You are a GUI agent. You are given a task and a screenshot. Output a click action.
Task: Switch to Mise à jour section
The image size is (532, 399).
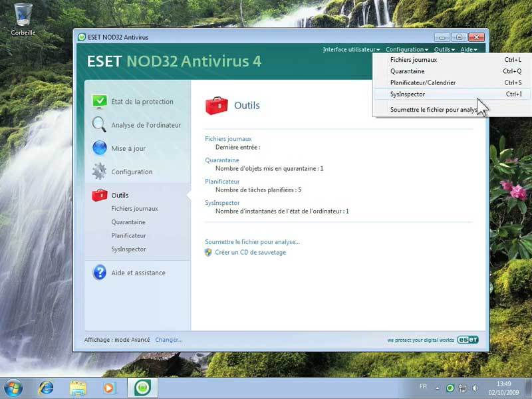(x=128, y=148)
